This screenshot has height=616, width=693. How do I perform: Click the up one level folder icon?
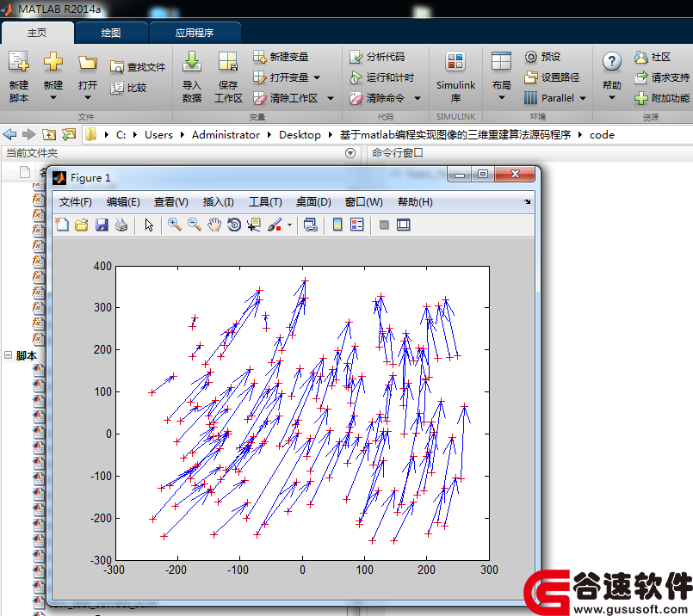(x=49, y=134)
